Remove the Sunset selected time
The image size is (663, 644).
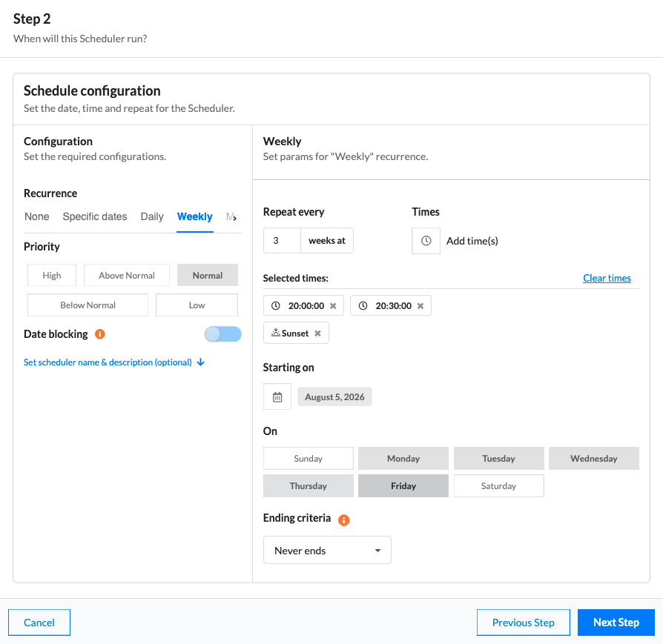pos(317,333)
